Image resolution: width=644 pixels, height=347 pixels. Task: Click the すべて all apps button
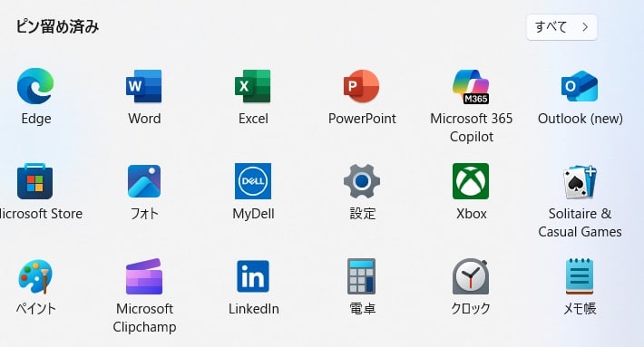(561, 27)
